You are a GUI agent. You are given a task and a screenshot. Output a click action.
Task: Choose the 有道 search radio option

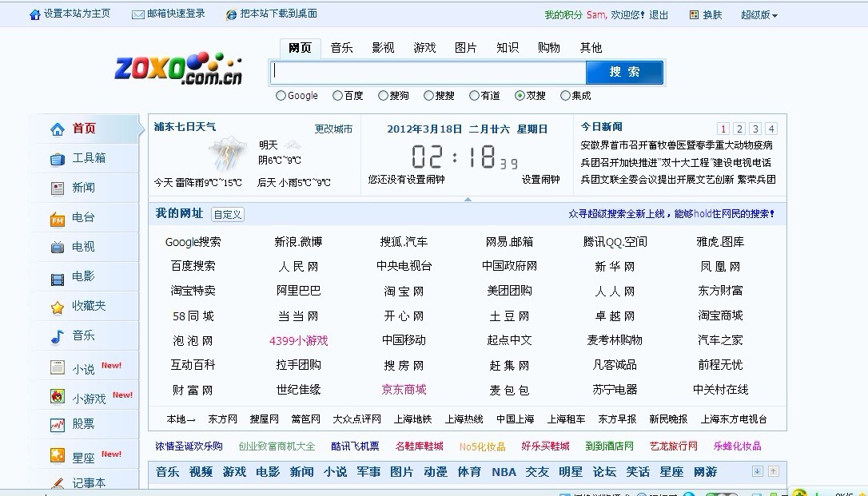474,96
